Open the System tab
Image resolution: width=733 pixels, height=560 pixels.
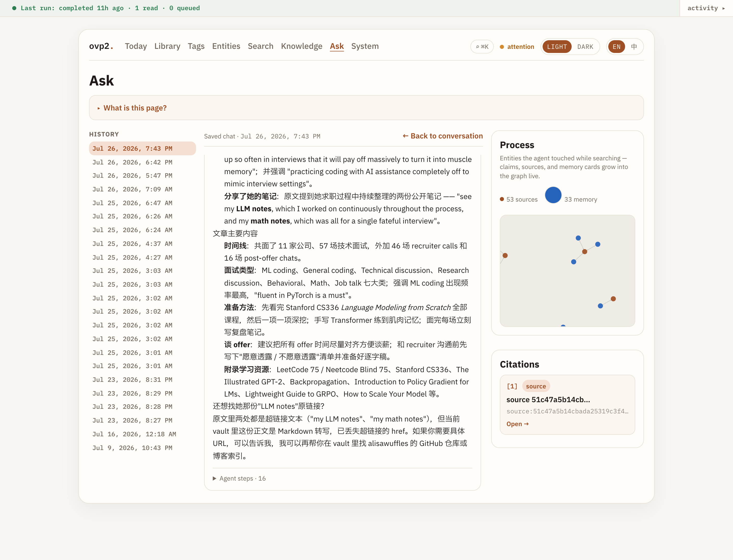coord(365,46)
